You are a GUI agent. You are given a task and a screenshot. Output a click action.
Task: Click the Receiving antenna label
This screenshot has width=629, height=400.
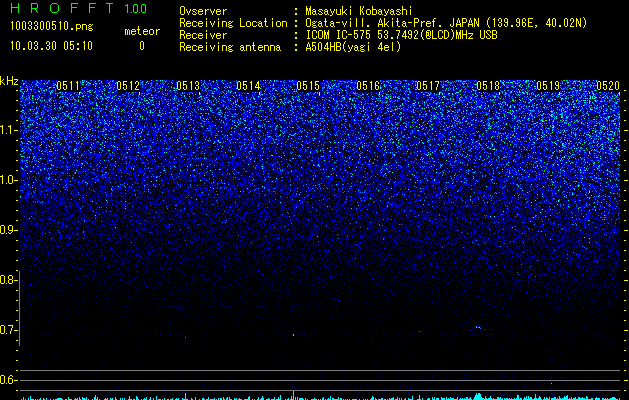(230, 48)
